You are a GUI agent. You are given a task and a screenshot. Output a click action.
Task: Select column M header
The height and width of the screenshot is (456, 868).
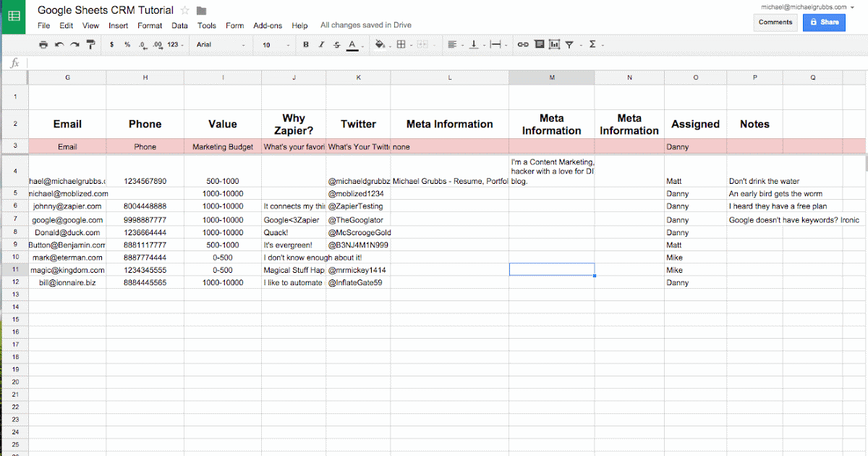[552, 77]
